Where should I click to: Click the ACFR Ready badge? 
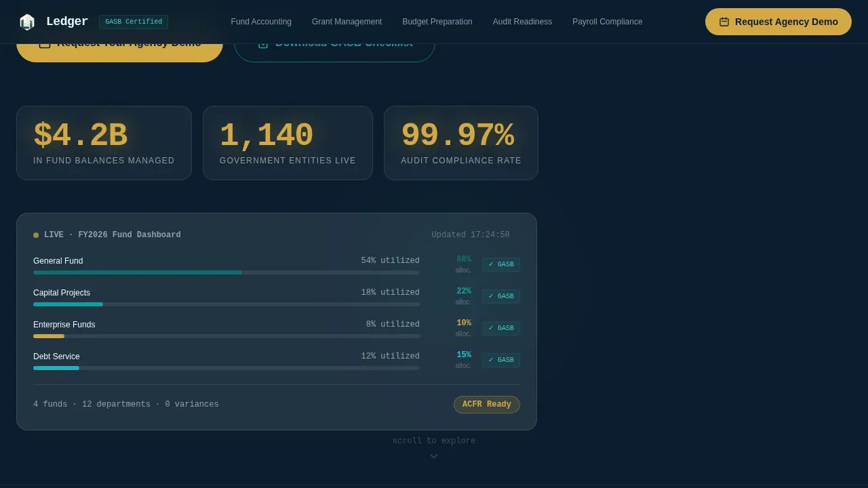click(x=487, y=405)
